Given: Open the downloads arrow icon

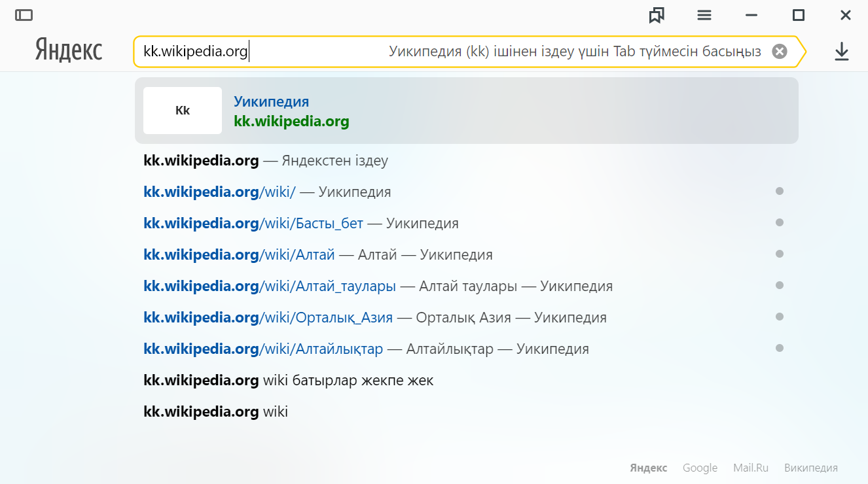Looking at the screenshot, I should tap(842, 52).
